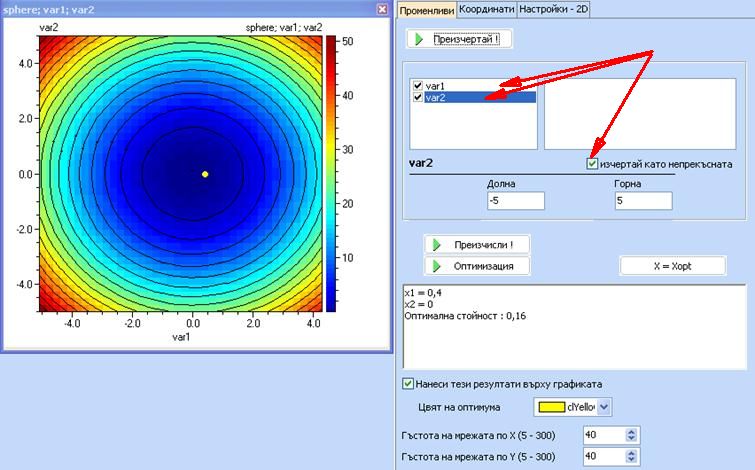Increase grid density along X
The height and width of the screenshot is (470, 755).
[x=630, y=432]
